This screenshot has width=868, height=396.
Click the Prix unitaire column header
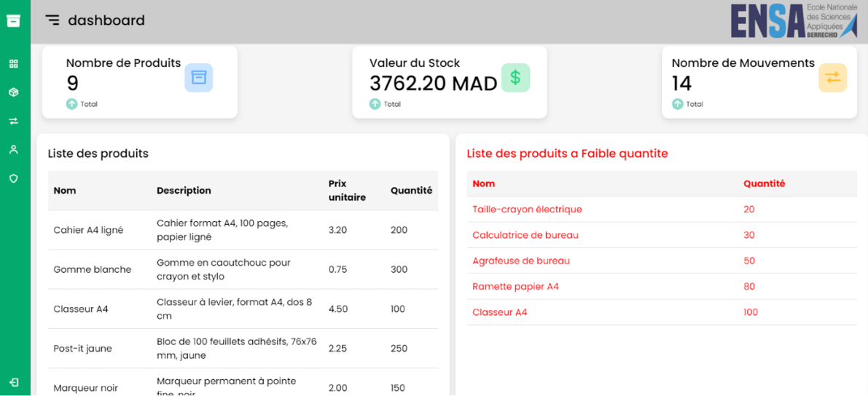(347, 191)
